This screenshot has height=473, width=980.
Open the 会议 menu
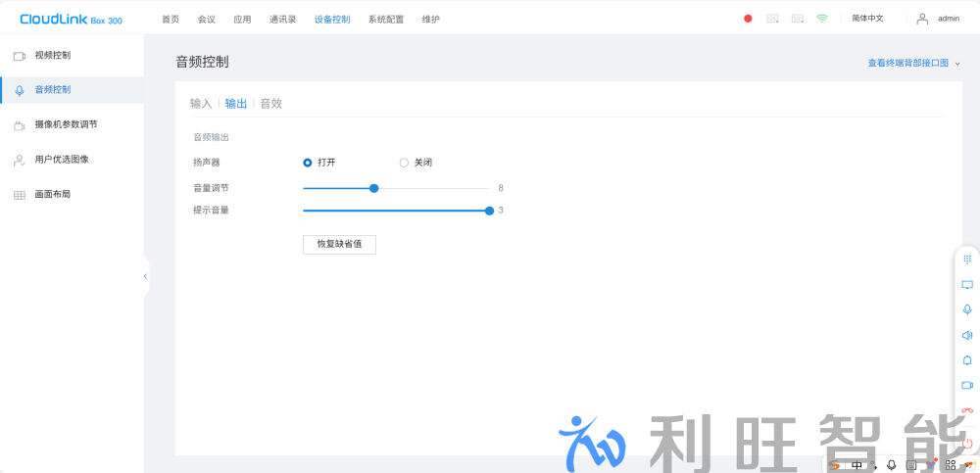click(206, 20)
